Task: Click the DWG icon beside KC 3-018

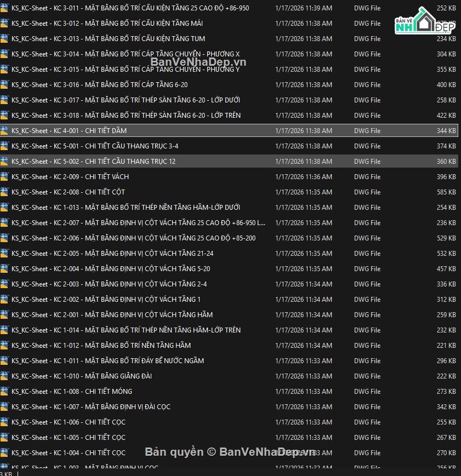Action: [4, 116]
